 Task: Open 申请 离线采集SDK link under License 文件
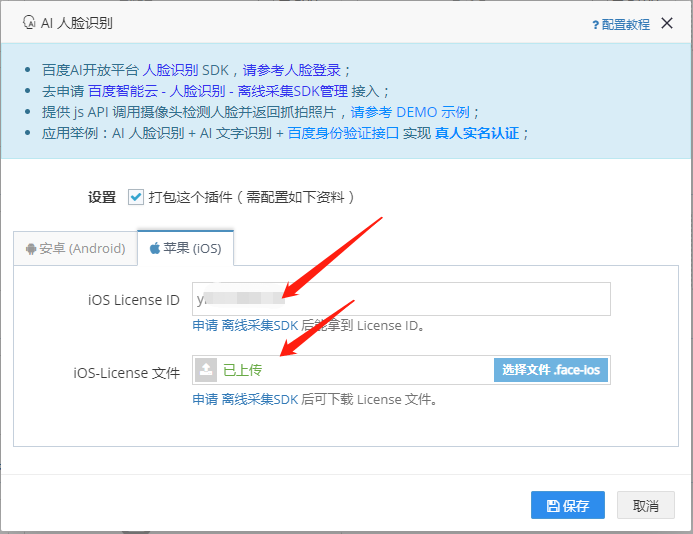[x=245, y=400]
